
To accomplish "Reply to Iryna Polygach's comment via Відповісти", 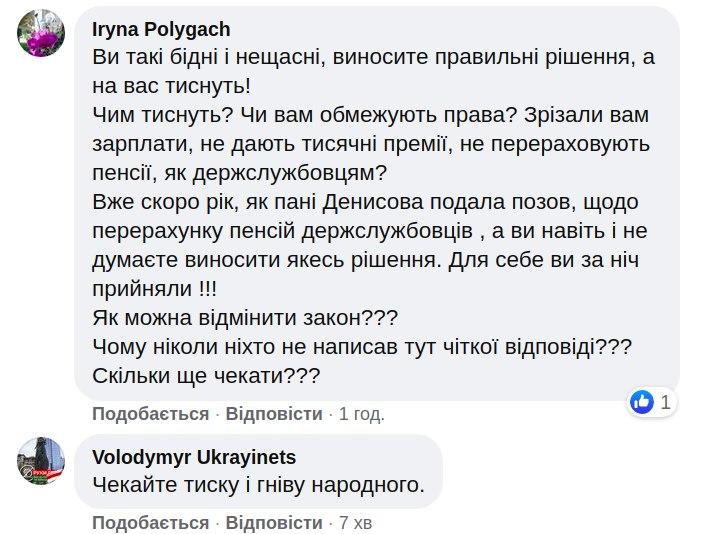I will click(x=274, y=414).
